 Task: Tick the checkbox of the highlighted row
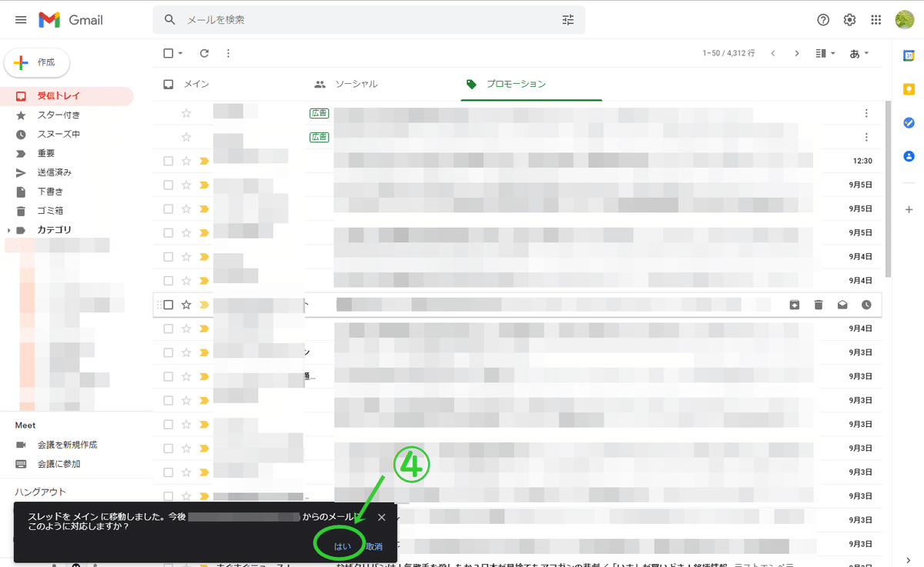tap(169, 305)
